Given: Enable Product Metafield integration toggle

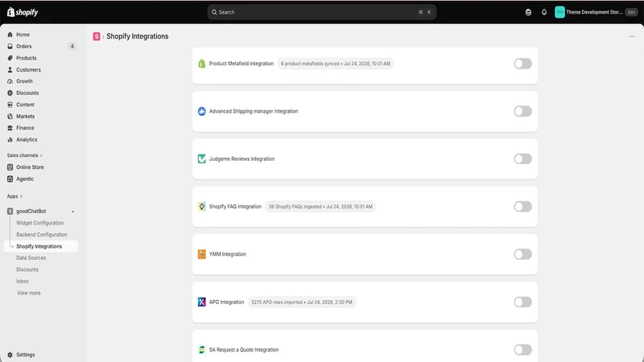Looking at the screenshot, I should click(522, 64).
